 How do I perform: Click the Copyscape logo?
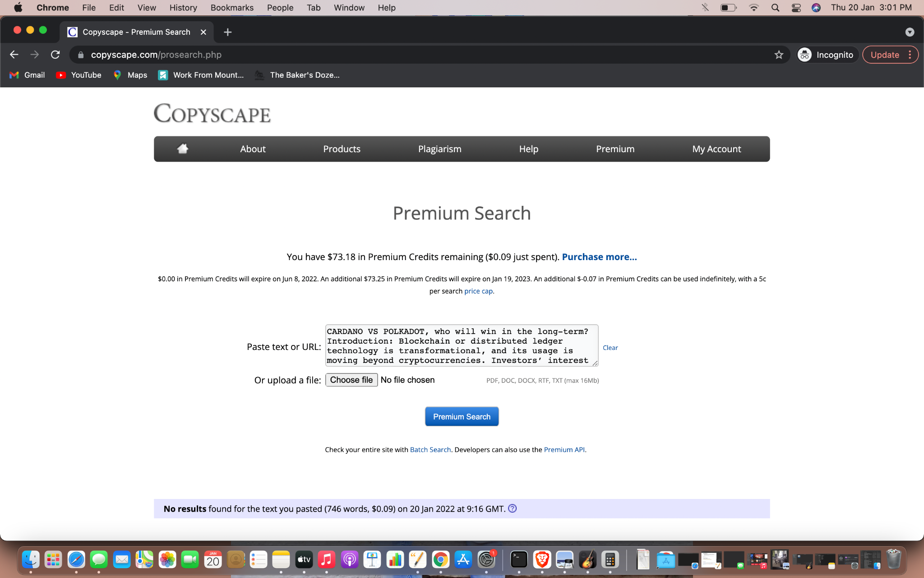(212, 113)
